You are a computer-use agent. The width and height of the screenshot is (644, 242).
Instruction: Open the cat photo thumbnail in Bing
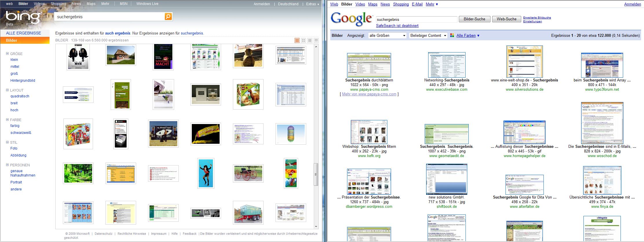tap(248, 56)
